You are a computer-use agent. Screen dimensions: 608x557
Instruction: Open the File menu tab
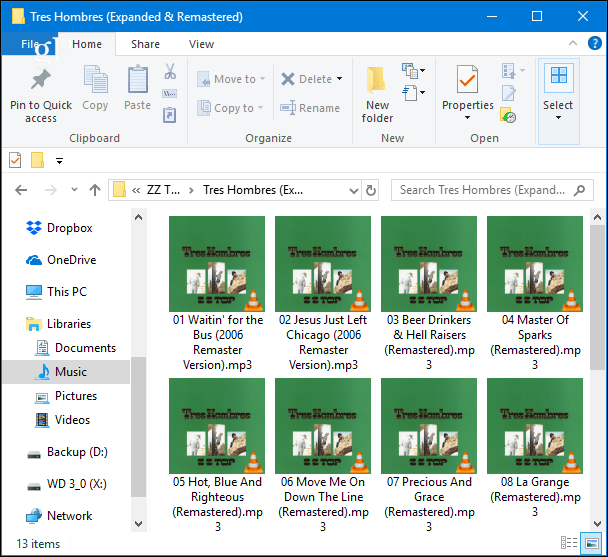(x=29, y=44)
